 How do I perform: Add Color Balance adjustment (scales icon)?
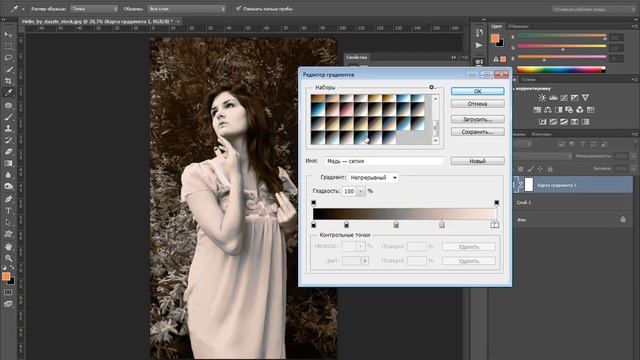[x=548, y=110]
